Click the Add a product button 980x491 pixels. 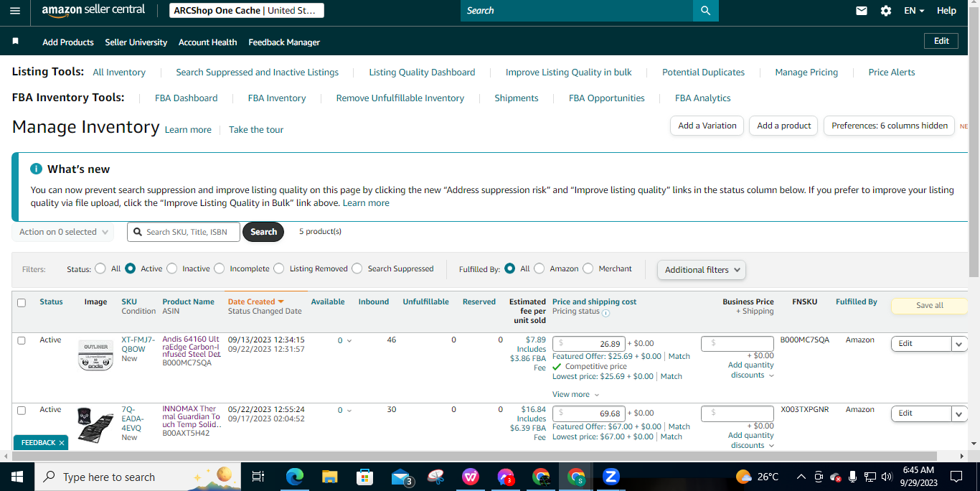[784, 126]
